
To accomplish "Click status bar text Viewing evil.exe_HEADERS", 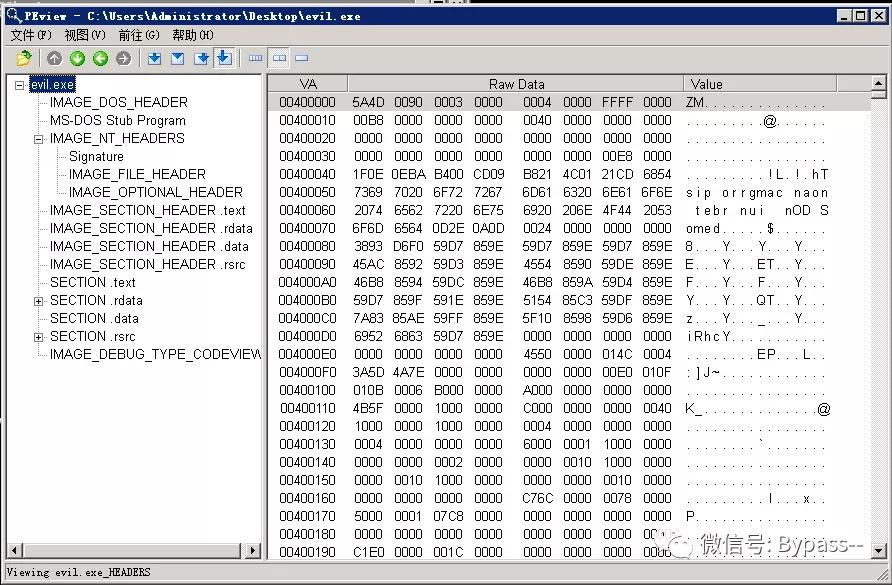I will click(79, 572).
